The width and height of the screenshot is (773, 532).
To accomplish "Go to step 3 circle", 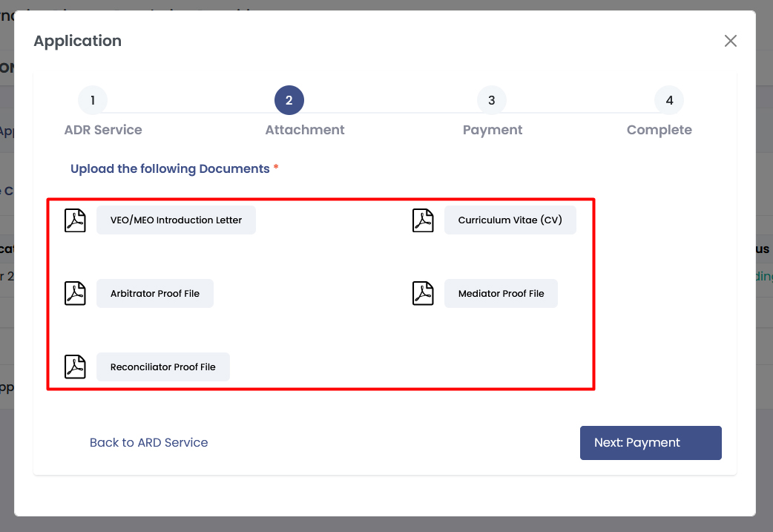I will (492, 100).
